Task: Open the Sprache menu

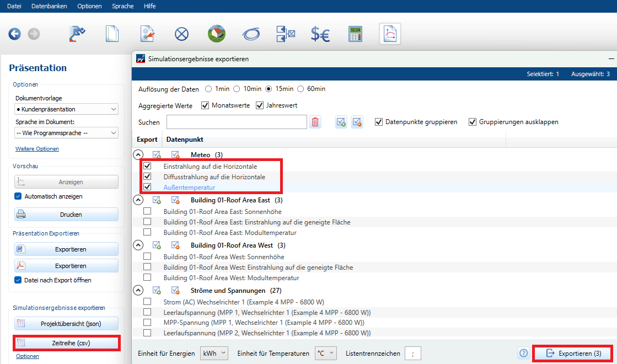Action: tap(122, 6)
